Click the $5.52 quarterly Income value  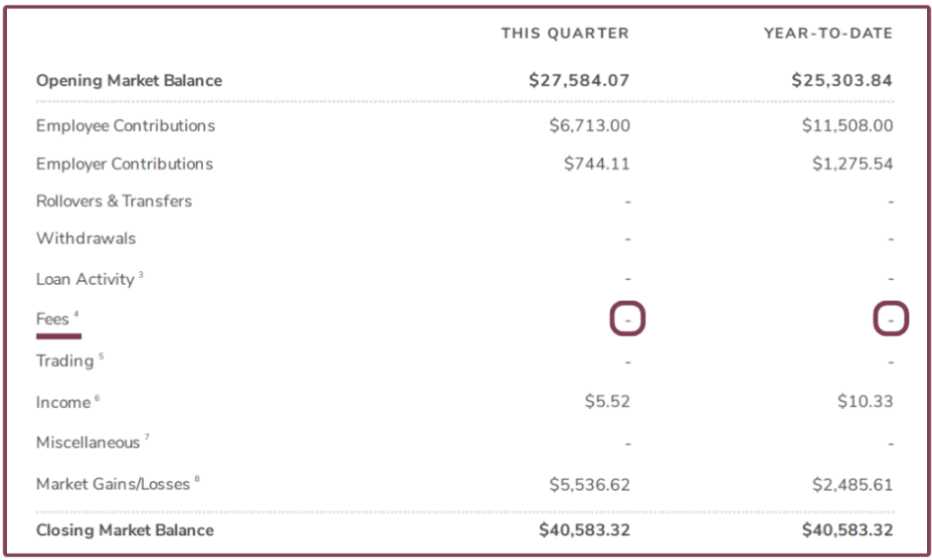point(607,401)
